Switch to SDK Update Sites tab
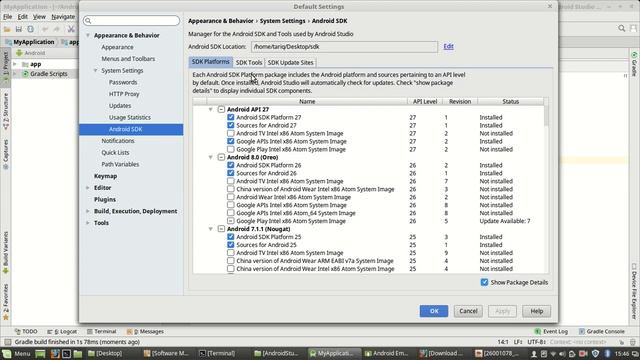Viewport: 640px width, 360px height. point(291,62)
